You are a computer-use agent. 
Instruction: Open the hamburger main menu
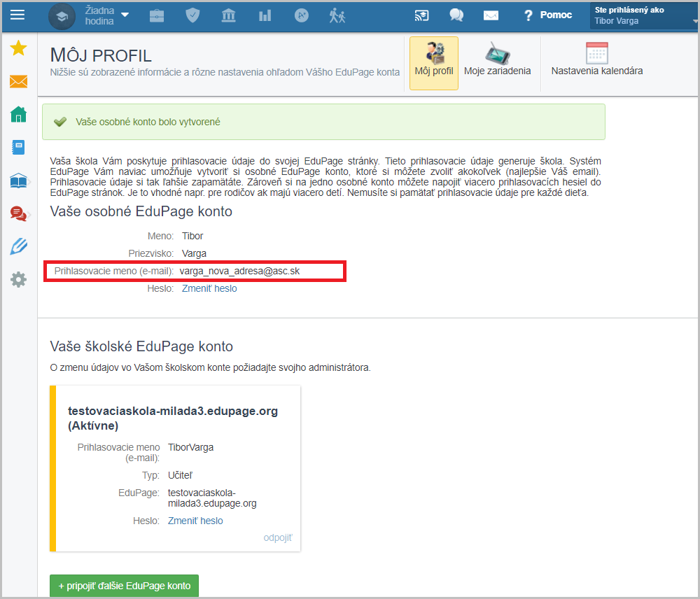pos(17,15)
